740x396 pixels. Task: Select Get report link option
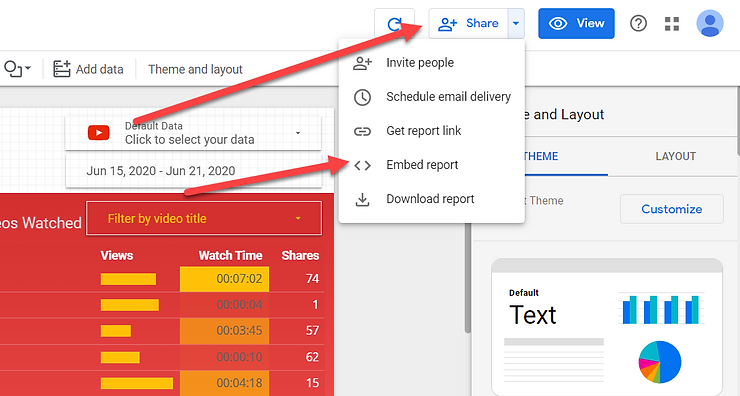[x=431, y=131]
